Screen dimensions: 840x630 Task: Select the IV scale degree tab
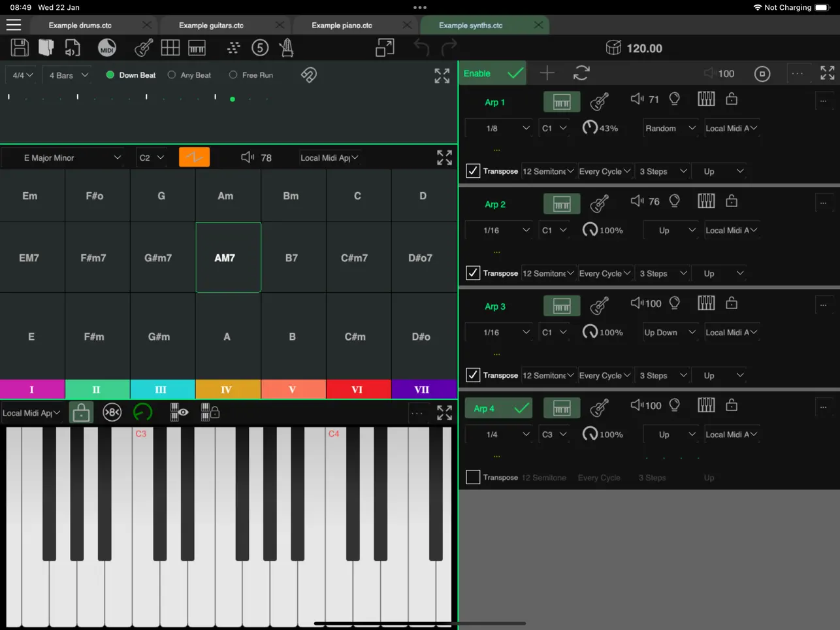tap(228, 390)
